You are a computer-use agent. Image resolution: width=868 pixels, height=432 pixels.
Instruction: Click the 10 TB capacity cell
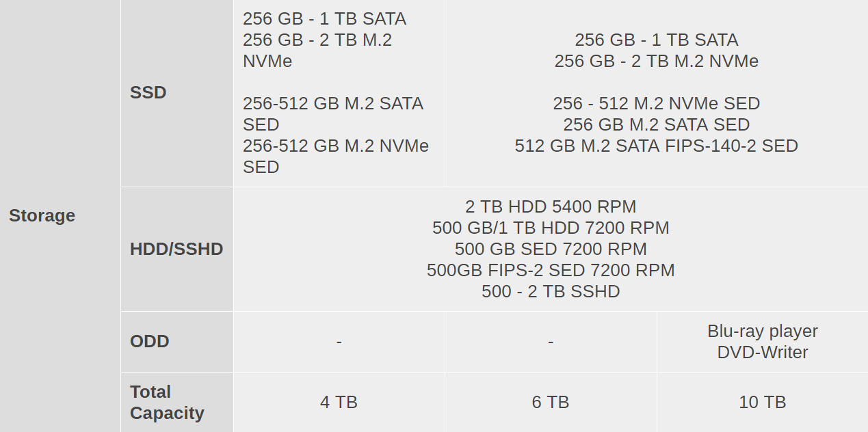coord(763,403)
